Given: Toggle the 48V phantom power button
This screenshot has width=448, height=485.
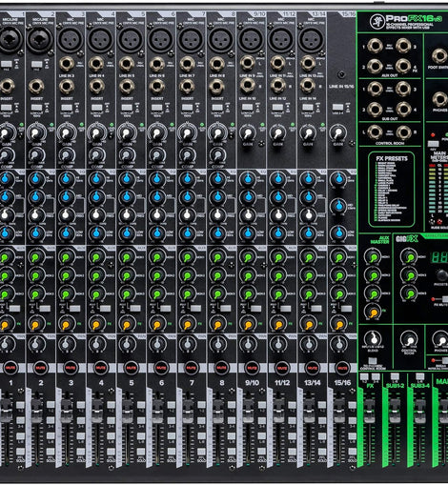Looking at the screenshot, I should (433, 144).
